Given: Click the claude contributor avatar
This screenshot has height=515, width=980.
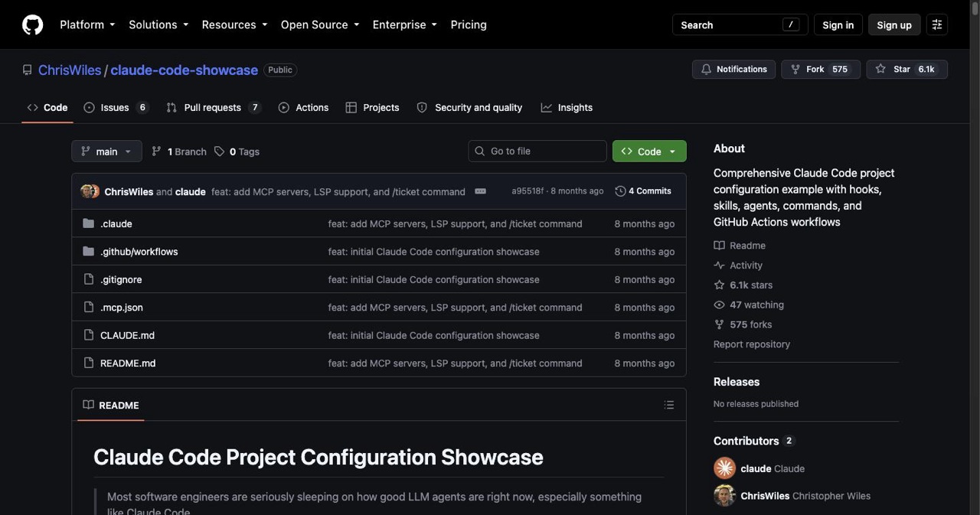Looking at the screenshot, I should (724, 468).
